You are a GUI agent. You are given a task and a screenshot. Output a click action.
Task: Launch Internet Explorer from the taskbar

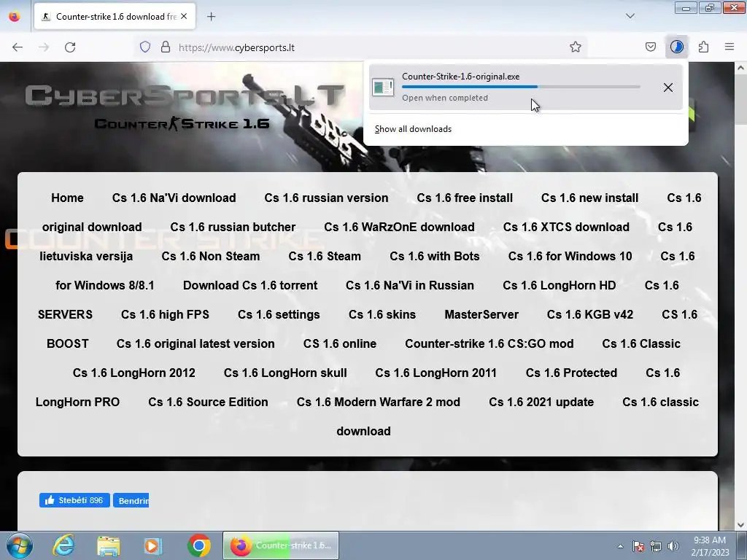[63, 545]
